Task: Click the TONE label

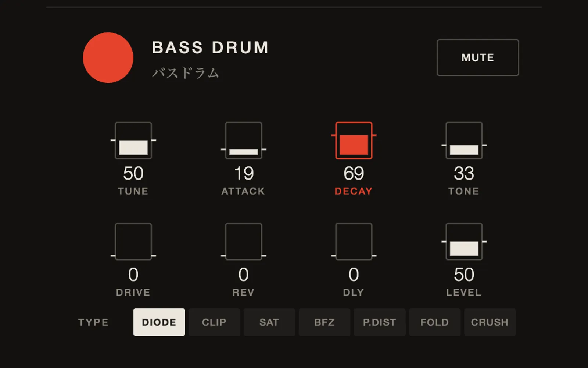Action: [x=464, y=191]
